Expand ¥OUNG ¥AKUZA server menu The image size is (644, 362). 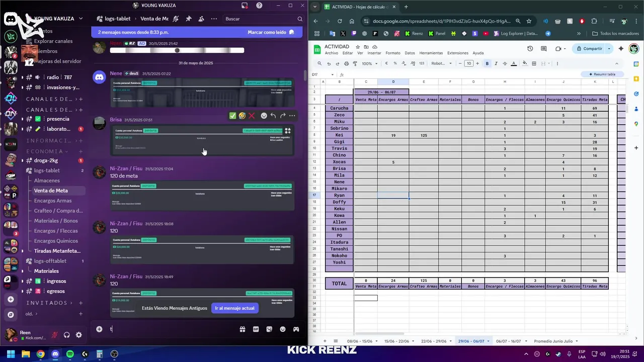click(80, 19)
